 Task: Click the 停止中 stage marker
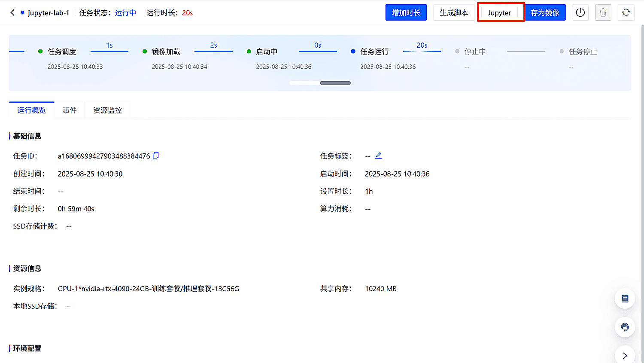tap(457, 52)
